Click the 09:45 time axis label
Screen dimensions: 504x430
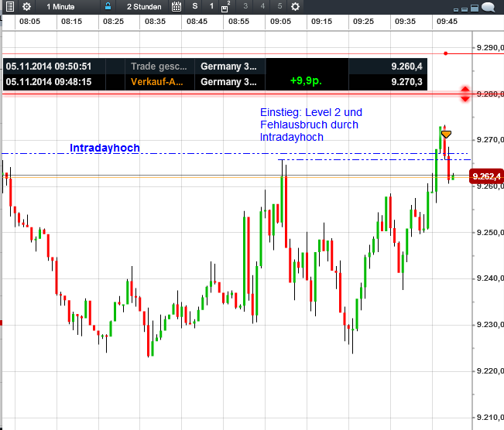click(447, 22)
